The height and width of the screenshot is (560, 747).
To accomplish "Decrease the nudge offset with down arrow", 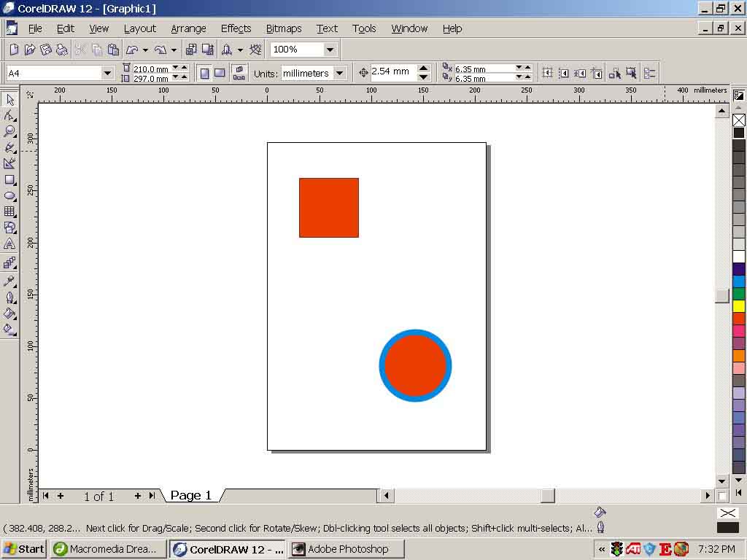I will pyautogui.click(x=424, y=77).
